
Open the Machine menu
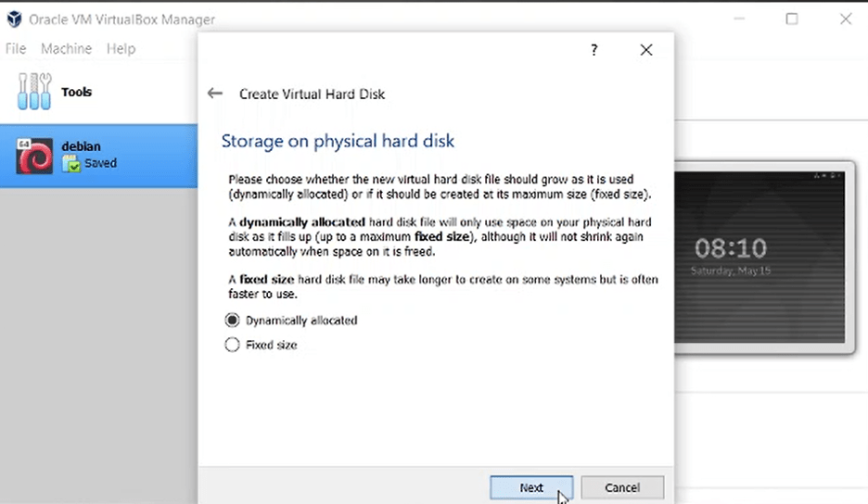66,48
